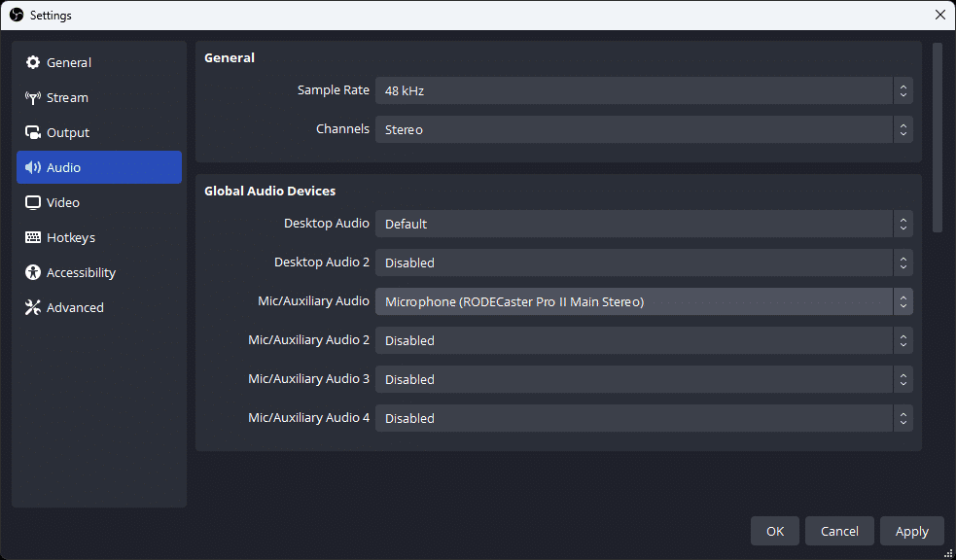
Task: Click the Stream antenna icon
Action: [x=33, y=97]
